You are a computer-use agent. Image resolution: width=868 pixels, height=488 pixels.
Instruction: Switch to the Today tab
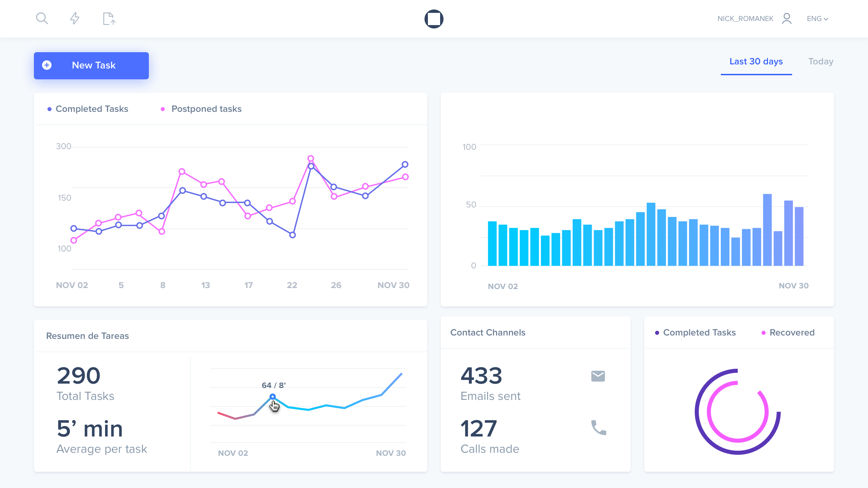coord(821,62)
